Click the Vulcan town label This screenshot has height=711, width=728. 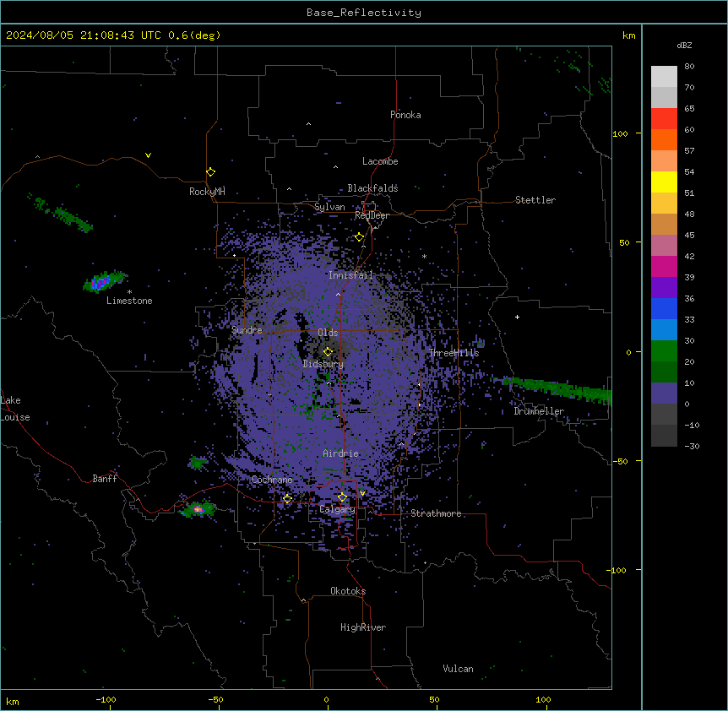click(459, 669)
